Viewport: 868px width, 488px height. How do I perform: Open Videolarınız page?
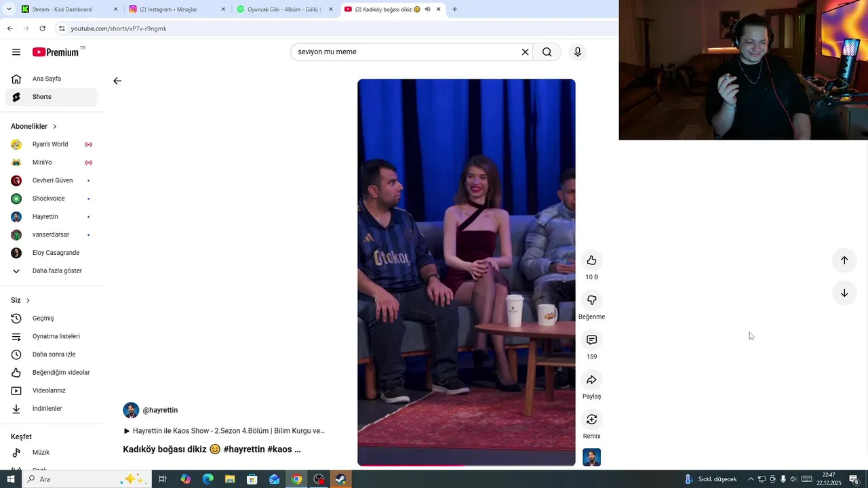tap(52, 390)
